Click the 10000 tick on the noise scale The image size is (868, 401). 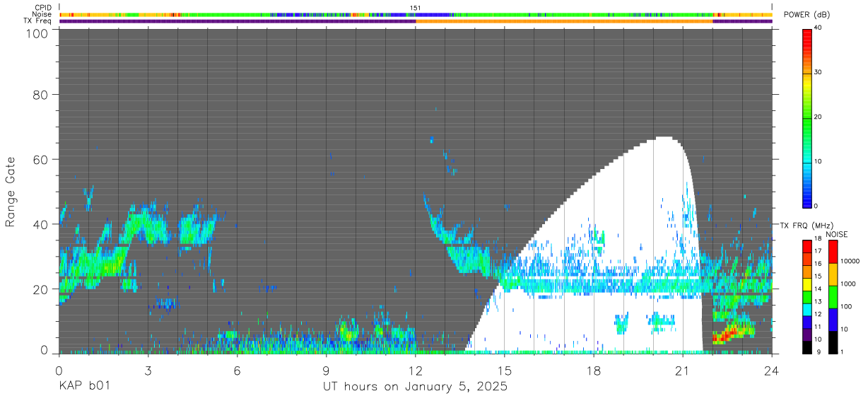pyautogui.click(x=849, y=261)
